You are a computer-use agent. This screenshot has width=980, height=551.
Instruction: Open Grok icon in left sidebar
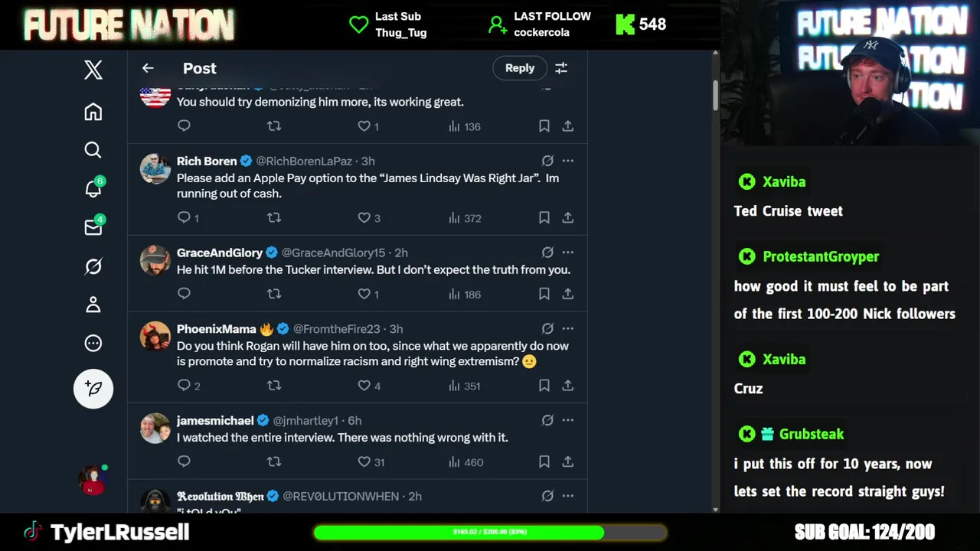[x=93, y=266]
